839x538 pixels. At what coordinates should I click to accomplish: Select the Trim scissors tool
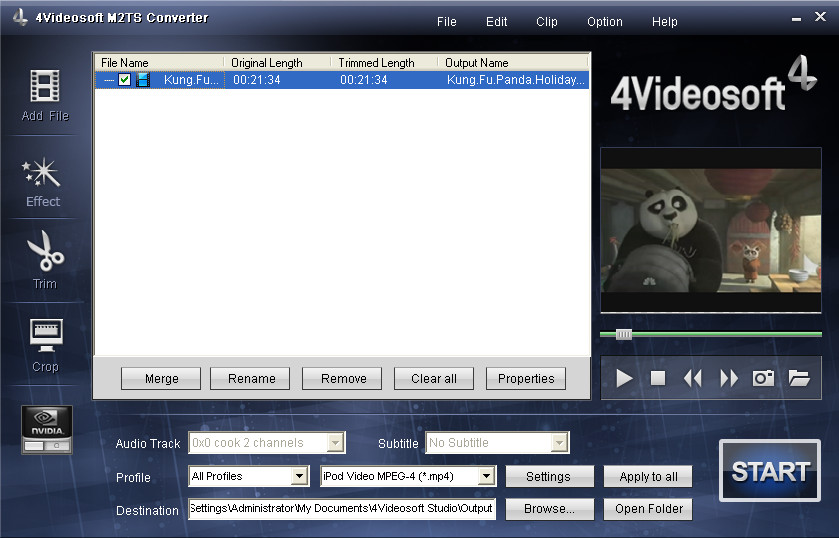pyautogui.click(x=45, y=252)
